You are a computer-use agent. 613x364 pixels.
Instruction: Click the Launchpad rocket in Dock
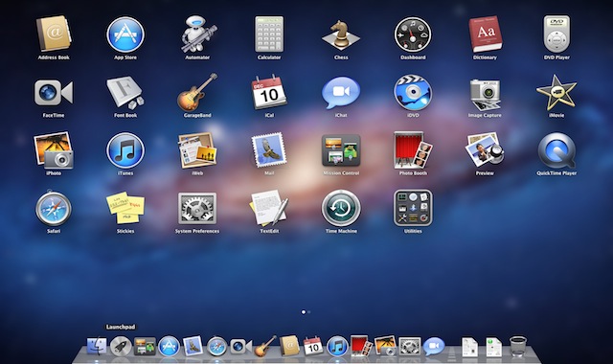121,347
